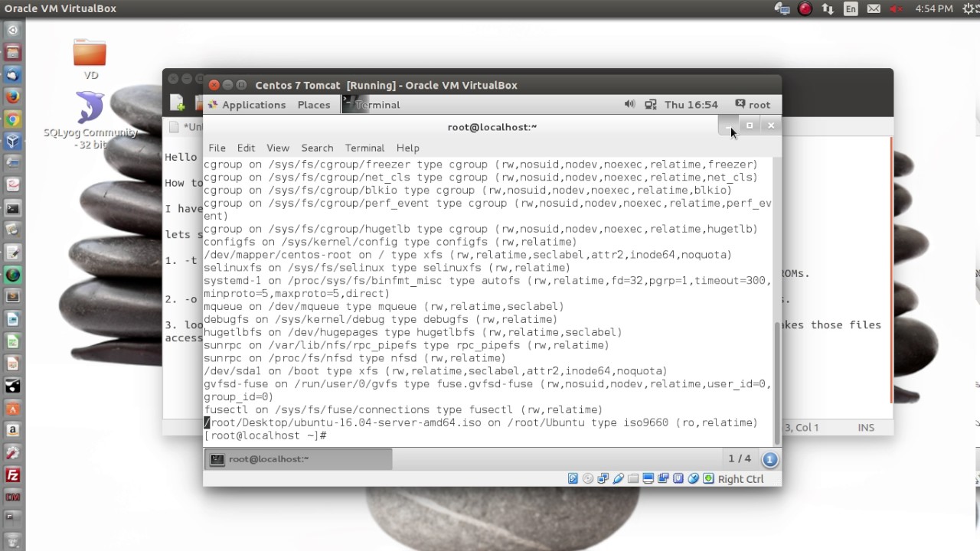Screen dimensions: 980x551
Task: Click the Right Ctrl host key label
Action: click(x=740, y=479)
